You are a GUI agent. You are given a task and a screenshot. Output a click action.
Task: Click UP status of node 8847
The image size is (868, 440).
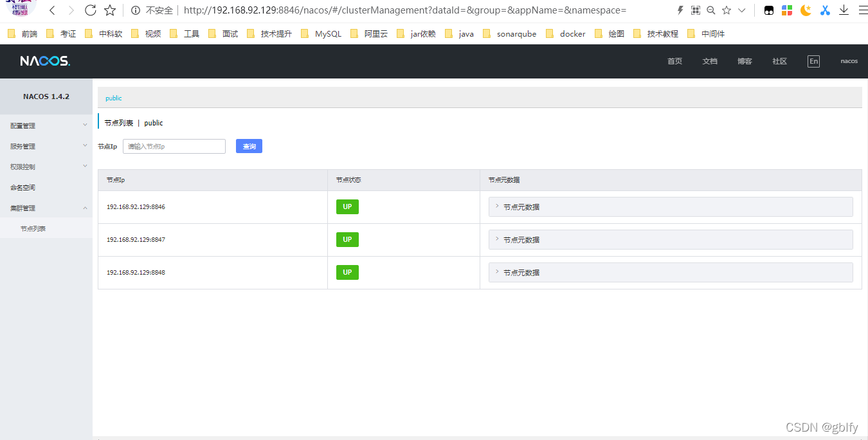click(347, 239)
